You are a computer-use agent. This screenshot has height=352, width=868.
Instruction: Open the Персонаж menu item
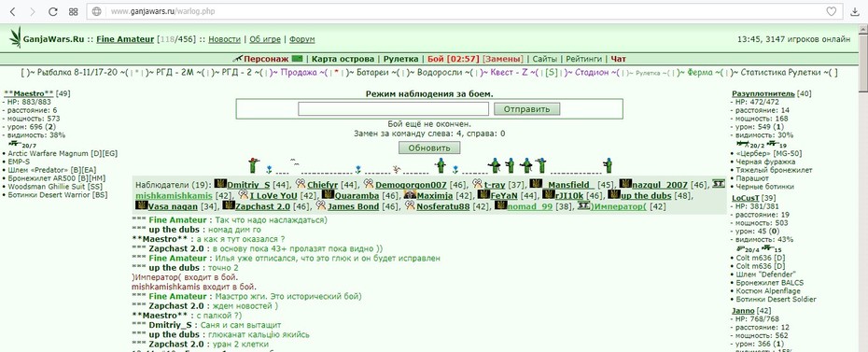pyautogui.click(x=267, y=59)
